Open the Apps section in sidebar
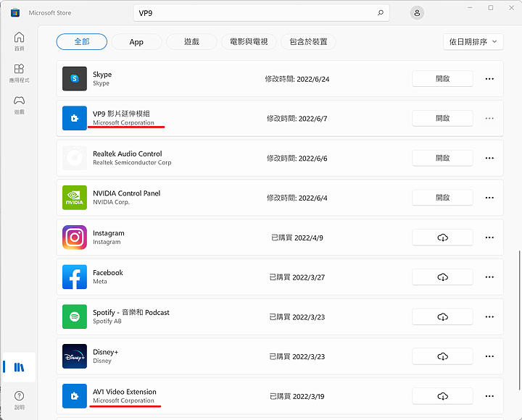 (x=19, y=73)
